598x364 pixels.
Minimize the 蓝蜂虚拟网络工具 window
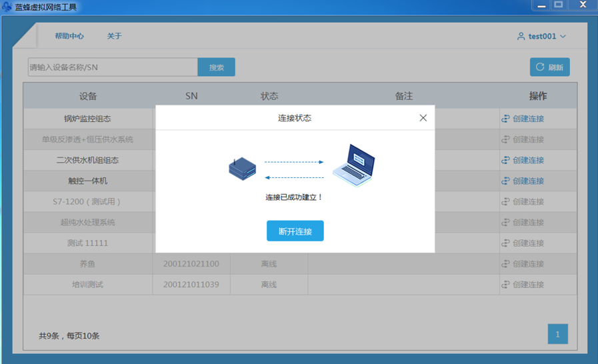541,5
